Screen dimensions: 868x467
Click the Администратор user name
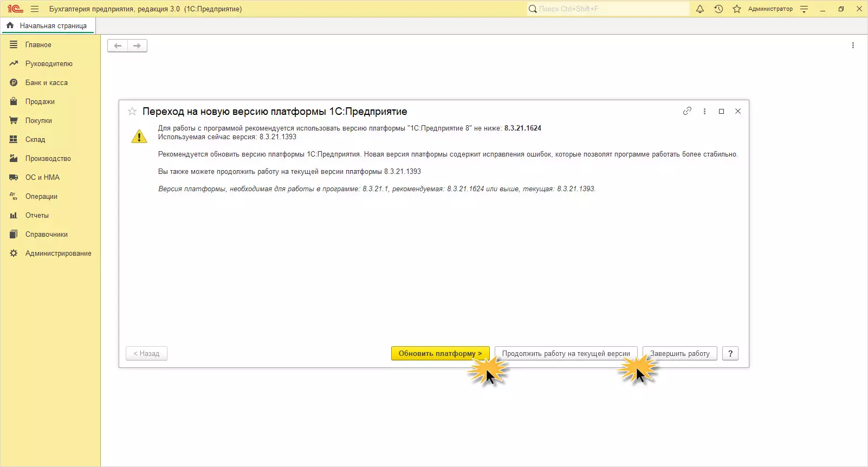(x=770, y=9)
